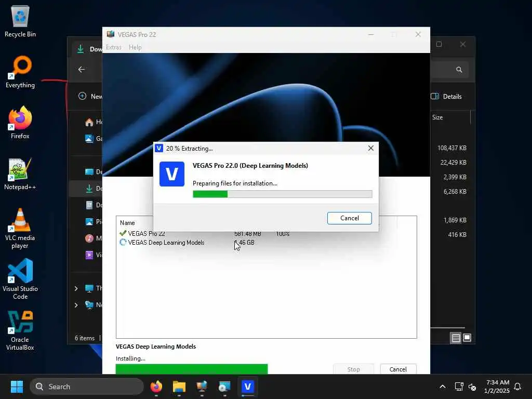Image resolution: width=532 pixels, height=399 pixels.
Task: Click the VEGAS V logo in the extraction dialog
Action: (x=172, y=174)
